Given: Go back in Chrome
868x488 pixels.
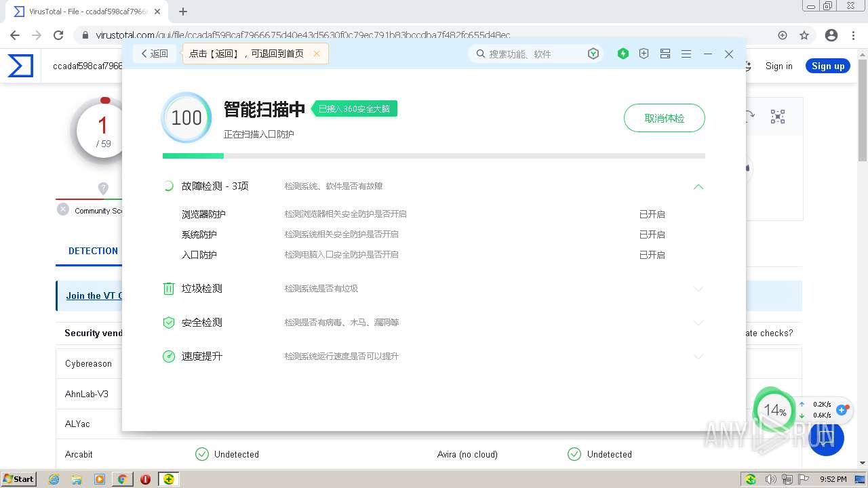Looking at the screenshot, I should 15,35.
